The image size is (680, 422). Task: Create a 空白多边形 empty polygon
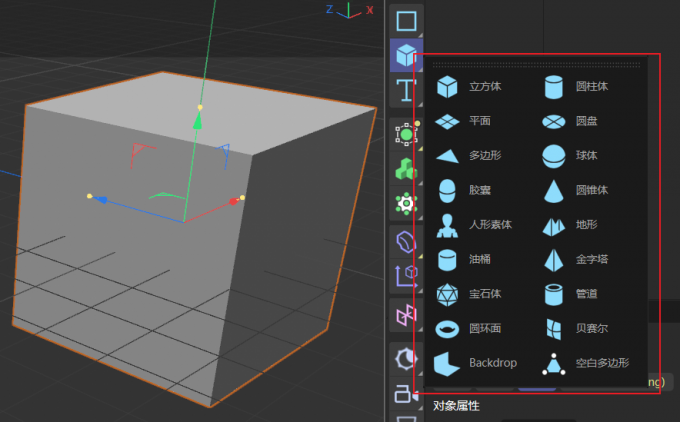[x=585, y=363]
